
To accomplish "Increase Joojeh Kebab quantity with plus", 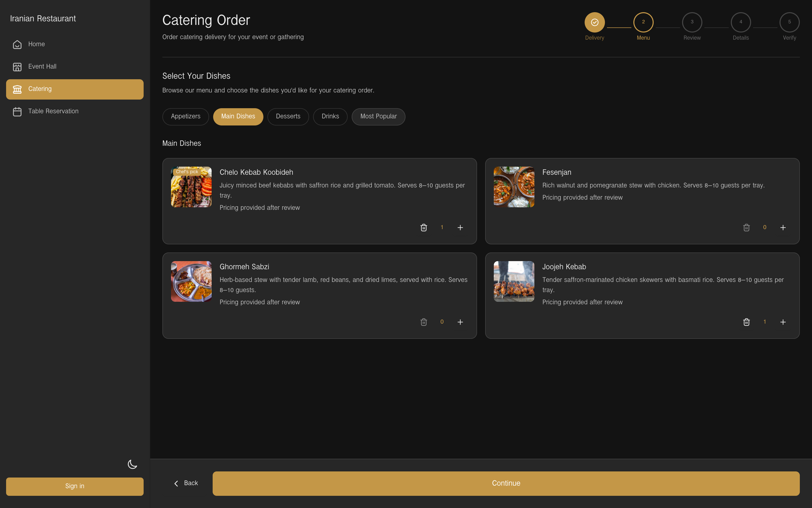I will pos(783,322).
